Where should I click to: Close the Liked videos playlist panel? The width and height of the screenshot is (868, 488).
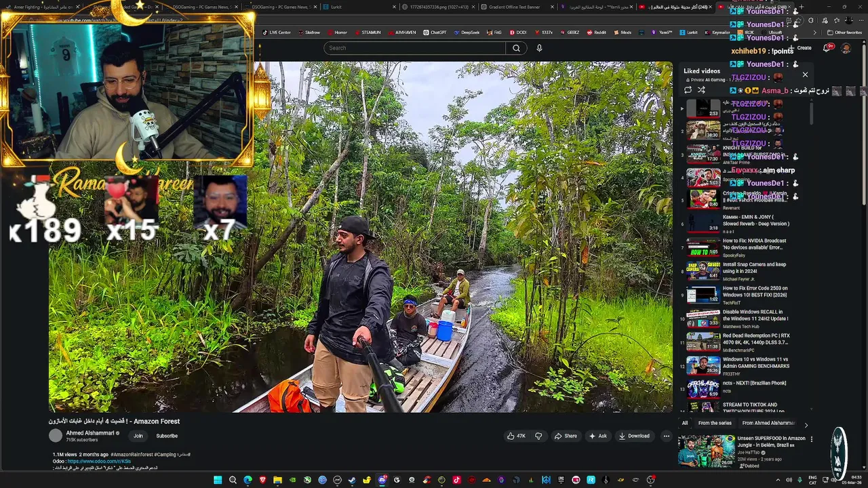tap(805, 75)
